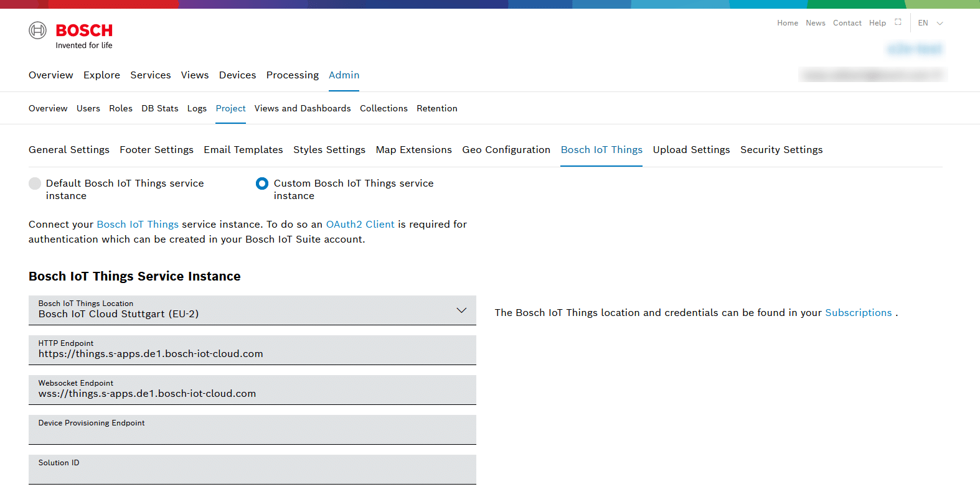This screenshot has width=980, height=497.
Task: Open the Email Templates tab
Action: click(243, 150)
